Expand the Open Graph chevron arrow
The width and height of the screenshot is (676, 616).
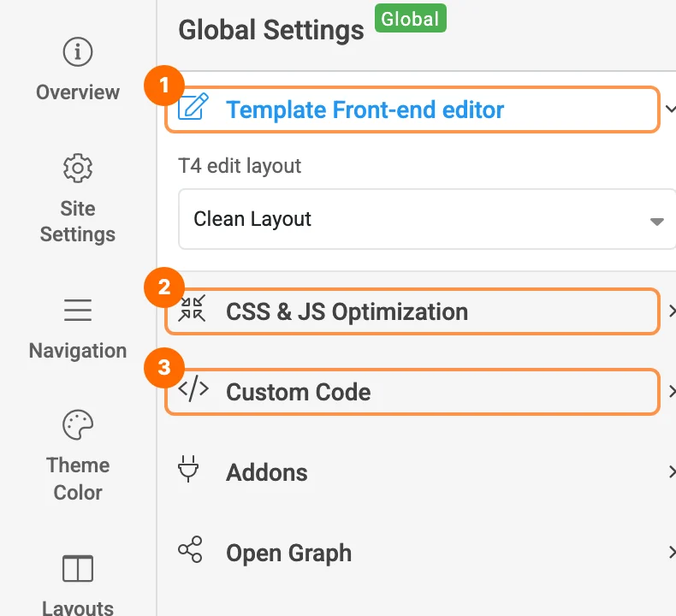672,553
